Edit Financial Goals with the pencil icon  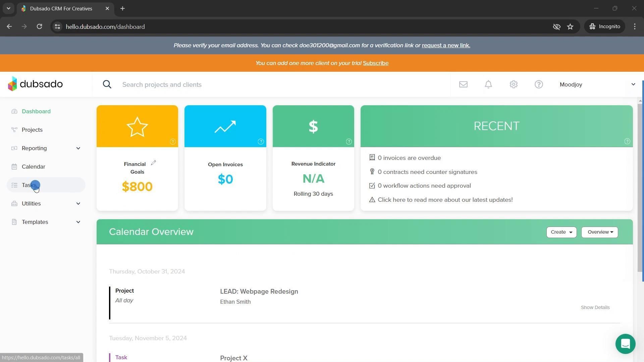point(154,163)
